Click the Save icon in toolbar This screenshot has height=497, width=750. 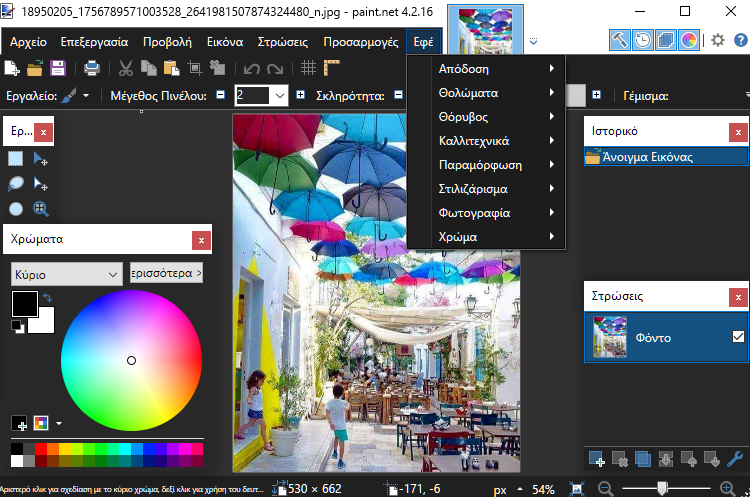point(57,68)
